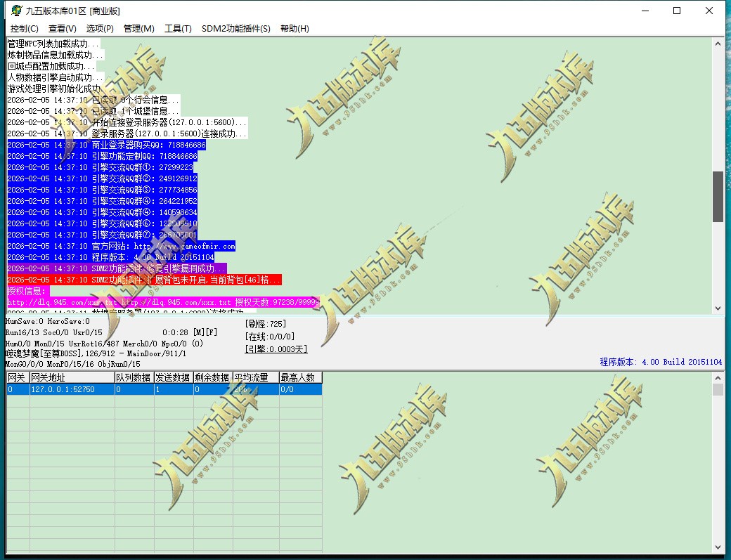The image size is (731, 560).
Task: Click log line 管理NPC列表加载成功
Action: click(x=53, y=44)
